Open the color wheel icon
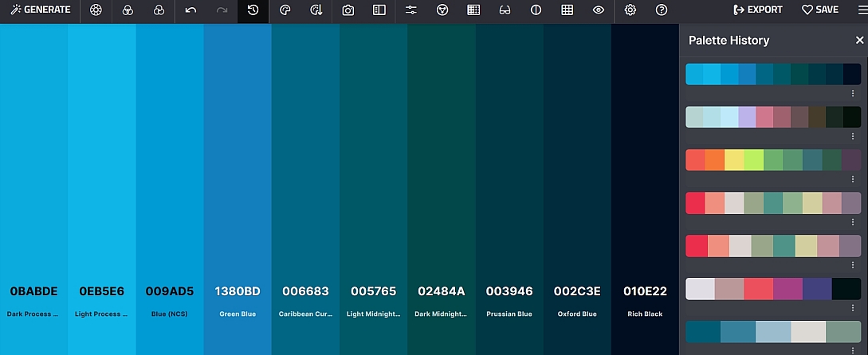Viewport: 868px width, 355px height. point(96,10)
